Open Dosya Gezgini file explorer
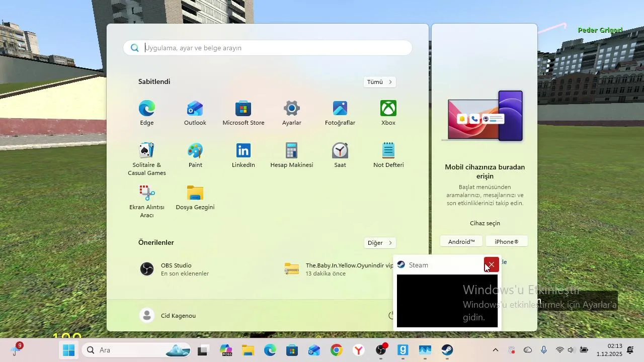This screenshot has width=644, height=362. 195,198
